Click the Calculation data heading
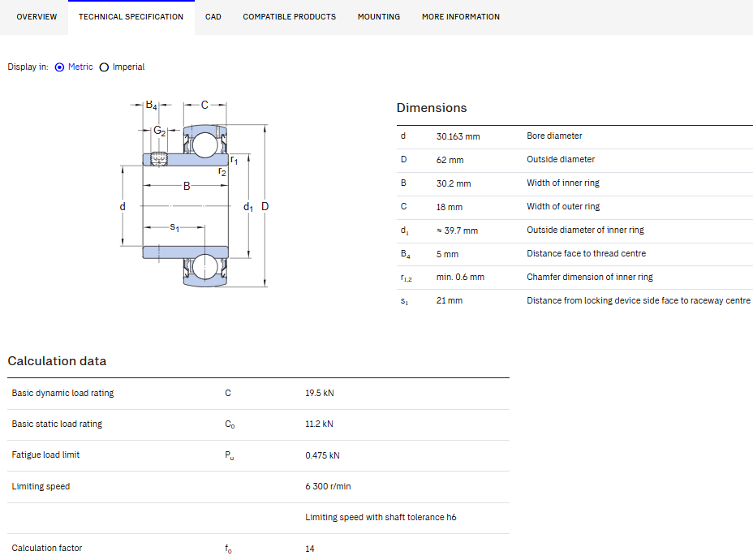This screenshot has width=753, height=560. (x=57, y=361)
